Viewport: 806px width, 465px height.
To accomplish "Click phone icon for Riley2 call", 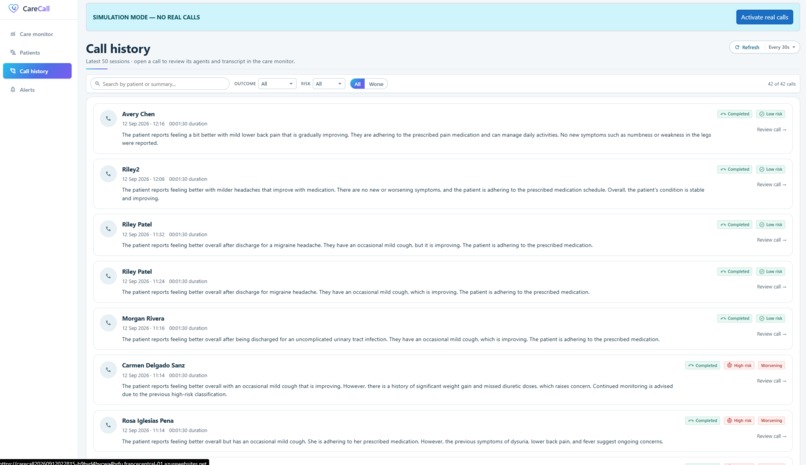I will pyautogui.click(x=108, y=174).
